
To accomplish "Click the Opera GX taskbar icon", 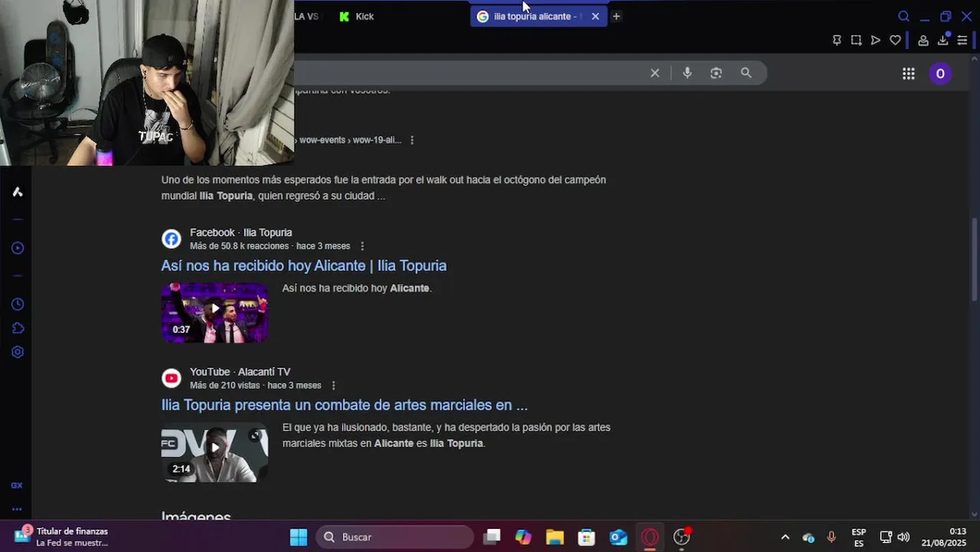I will click(649, 537).
